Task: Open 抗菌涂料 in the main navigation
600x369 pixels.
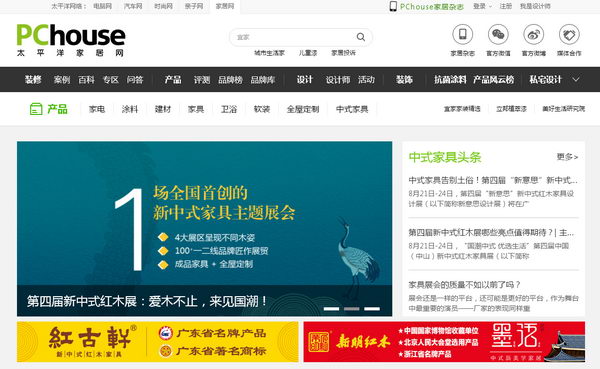Action: pos(450,80)
